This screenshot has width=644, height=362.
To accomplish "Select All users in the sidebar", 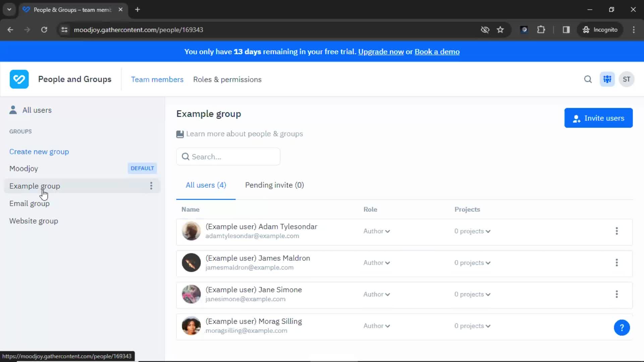I will (37, 110).
